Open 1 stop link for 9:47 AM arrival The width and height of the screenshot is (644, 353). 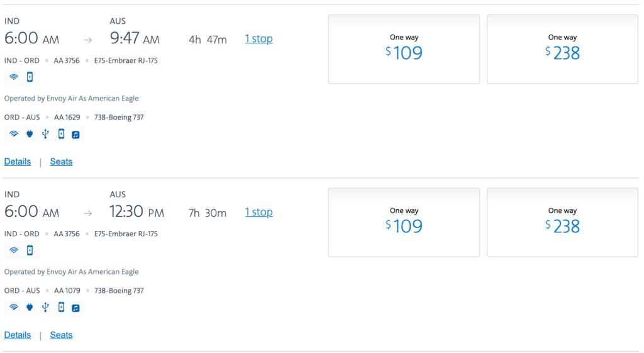point(258,39)
